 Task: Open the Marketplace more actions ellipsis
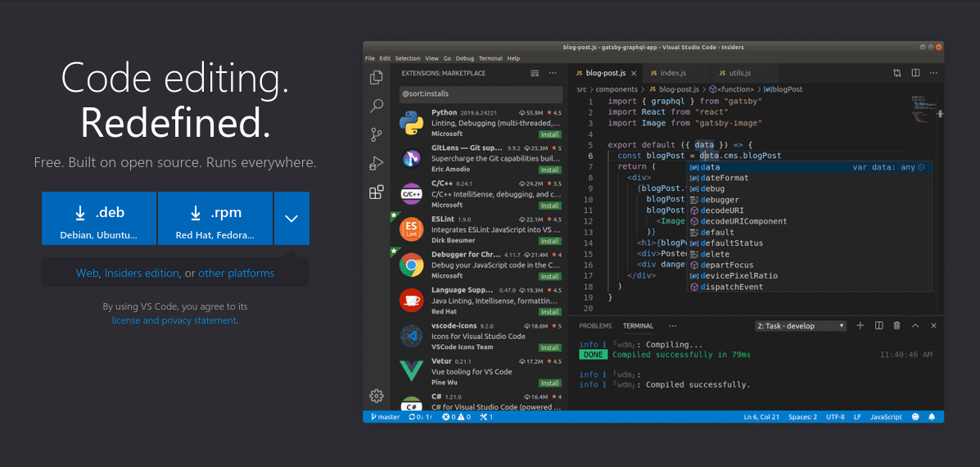click(553, 73)
